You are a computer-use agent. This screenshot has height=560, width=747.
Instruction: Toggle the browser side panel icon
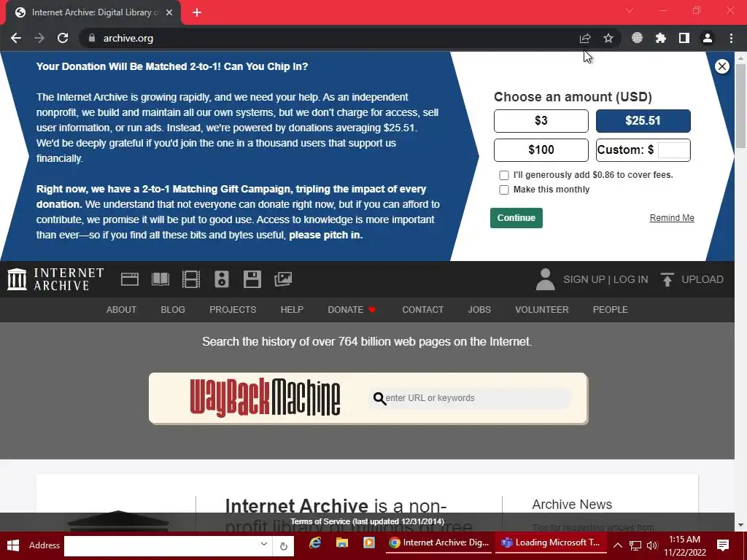684,38
